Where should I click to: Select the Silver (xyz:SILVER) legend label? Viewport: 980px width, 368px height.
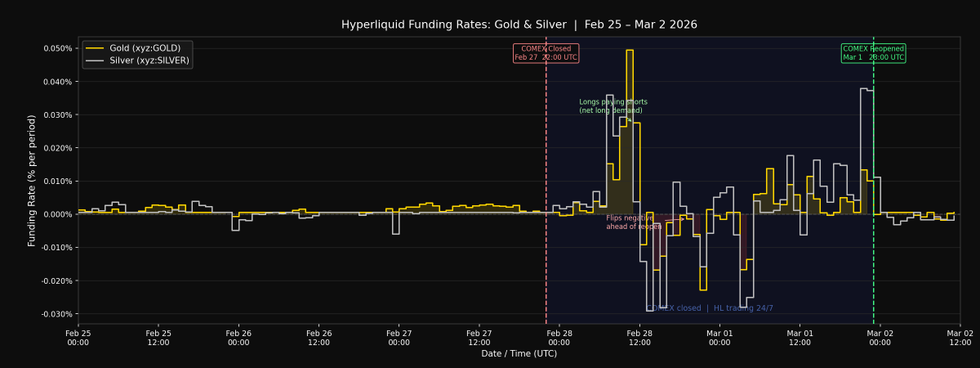[149, 61]
